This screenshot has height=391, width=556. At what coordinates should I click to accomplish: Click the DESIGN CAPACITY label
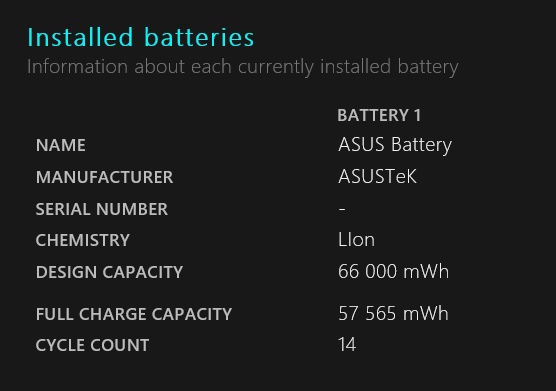click(x=109, y=272)
